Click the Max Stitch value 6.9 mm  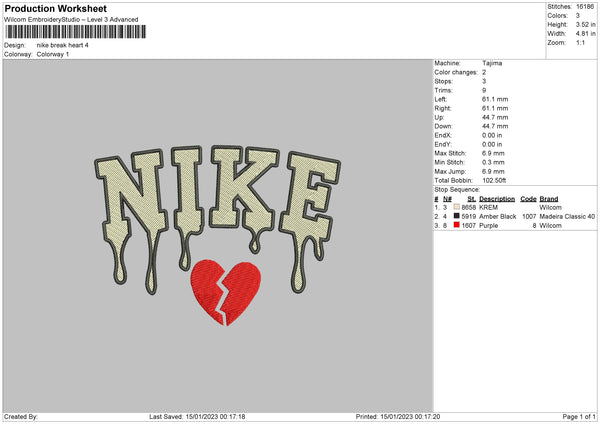(x=493, y=153)
